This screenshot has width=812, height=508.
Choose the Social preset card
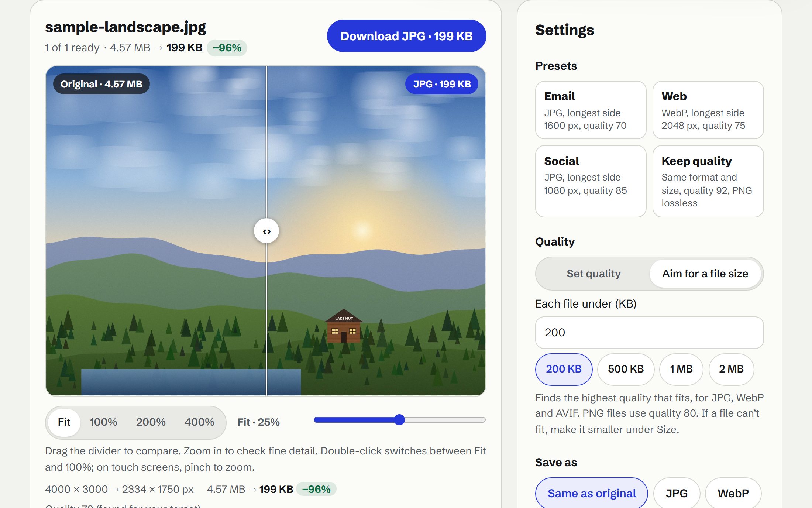pos(591,181)
